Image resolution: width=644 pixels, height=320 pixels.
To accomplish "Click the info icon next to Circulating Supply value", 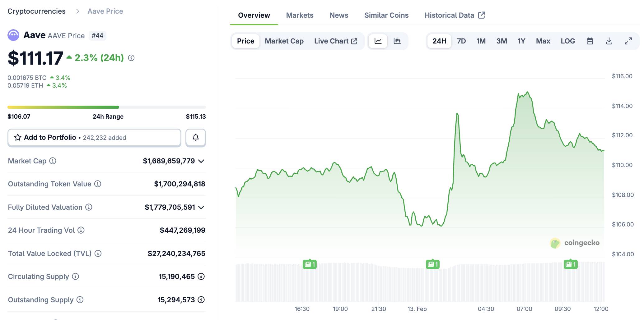I will (x=201, y=277).
